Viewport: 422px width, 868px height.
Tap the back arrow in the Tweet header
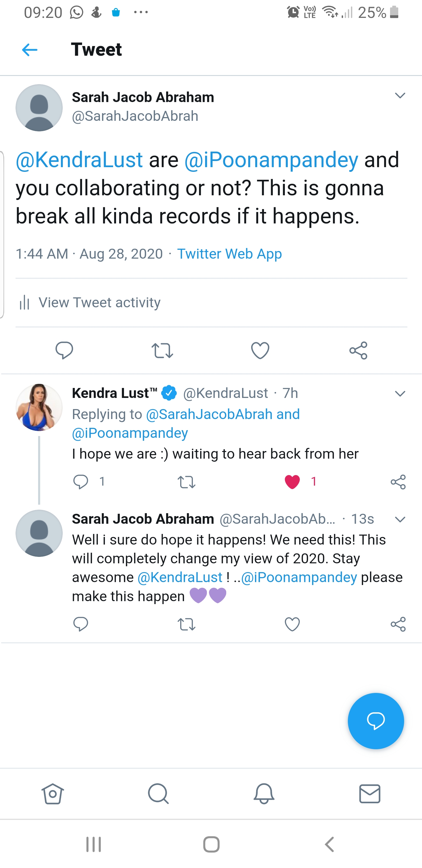tap(30, 50)
